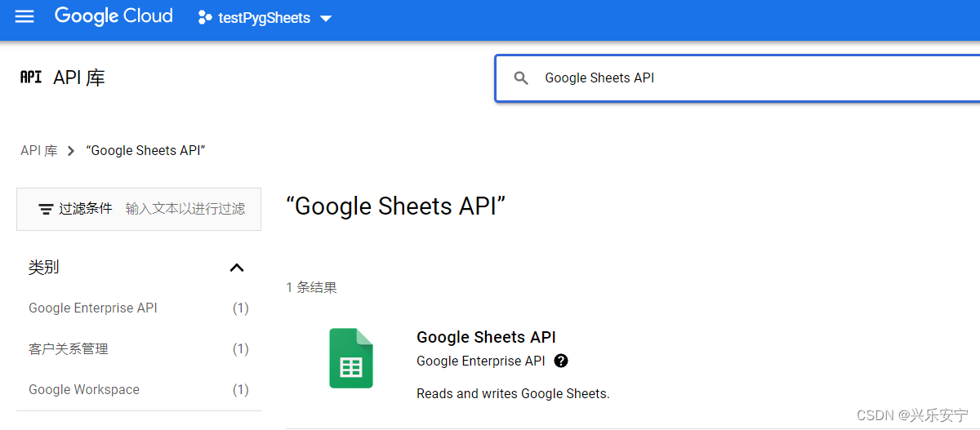
Task: Focus the 输入文本以进行过滤 filter input
Action: coord(185,209)
